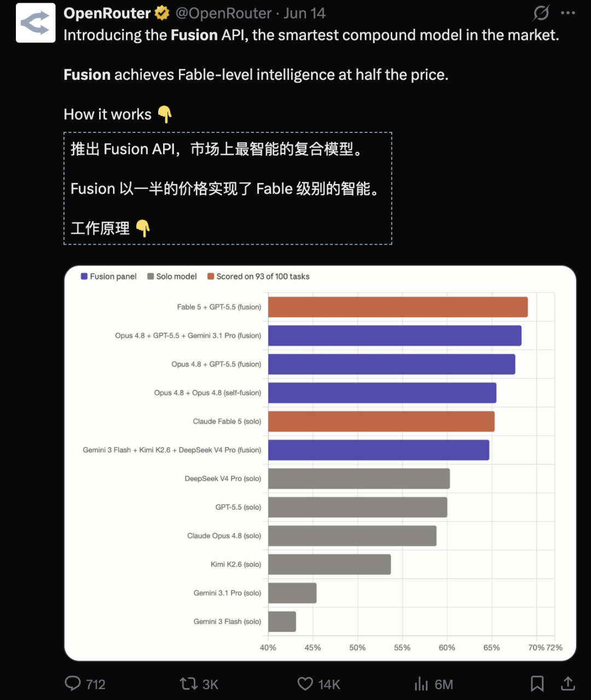This screenshot has height=700, width=591.
Task: Click the Fable 5 + GPT-5.5 fusion bar
Action: click(398, 307)
